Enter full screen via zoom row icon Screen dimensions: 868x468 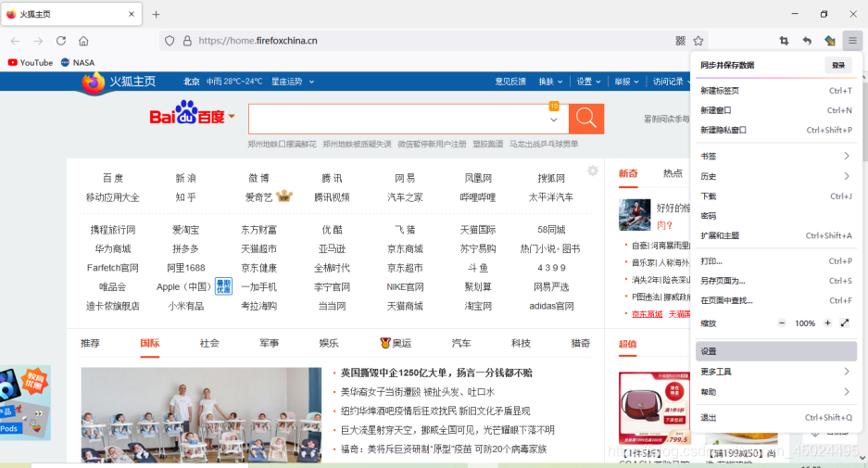[x=845, y=323]
